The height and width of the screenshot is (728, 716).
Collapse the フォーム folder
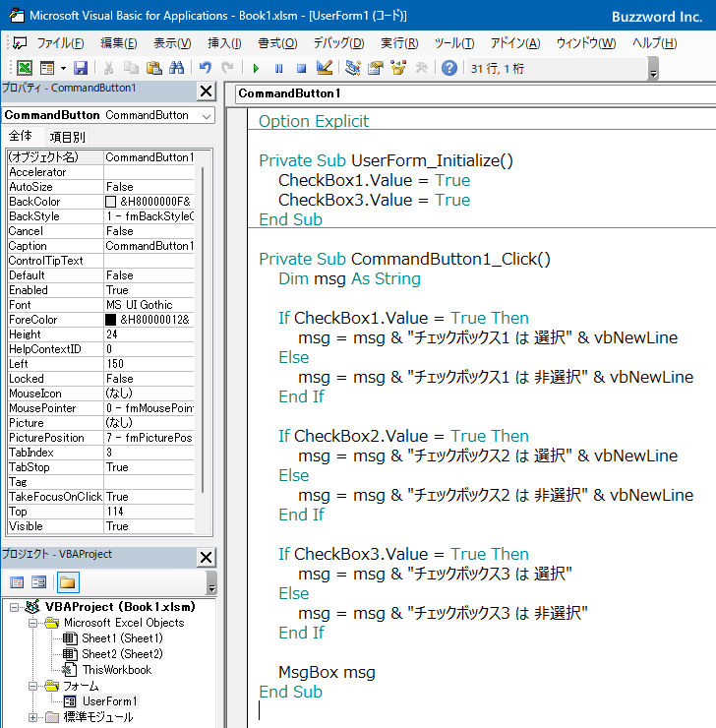tap(32, 686)
